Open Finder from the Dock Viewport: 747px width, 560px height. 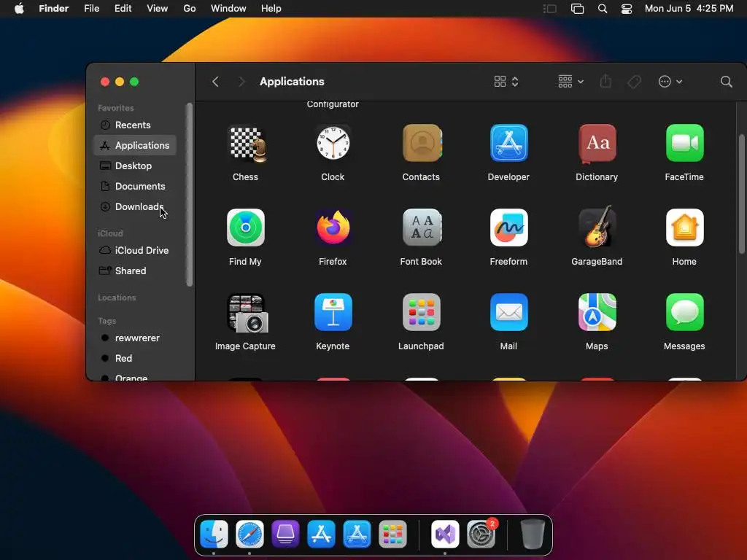pos(214,534)
